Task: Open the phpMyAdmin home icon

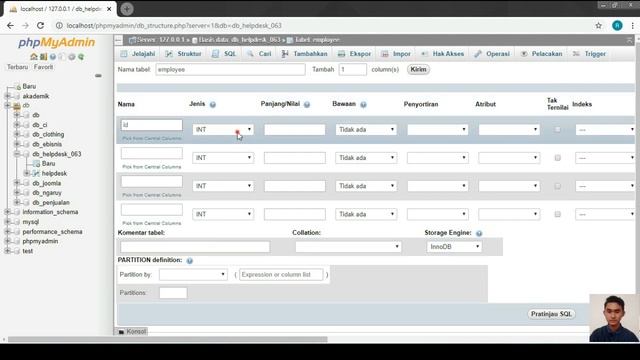Action: [x=34, y=57]
